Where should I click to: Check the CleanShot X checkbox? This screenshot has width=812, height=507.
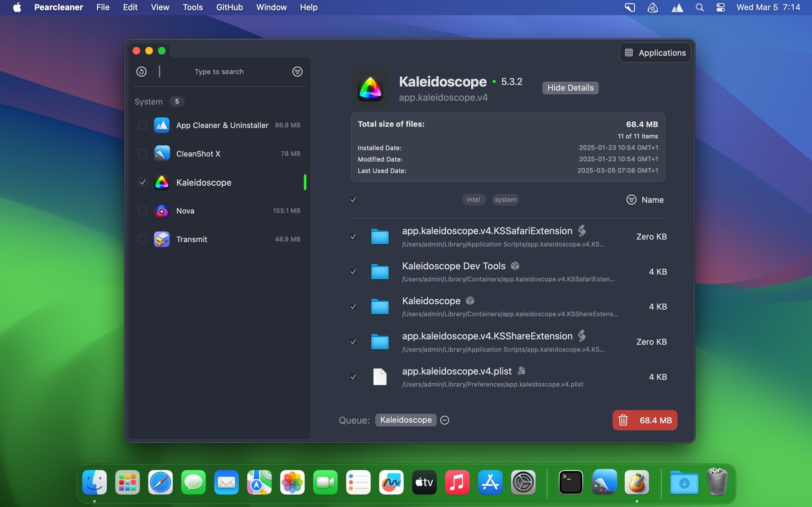tap(143, 154)
